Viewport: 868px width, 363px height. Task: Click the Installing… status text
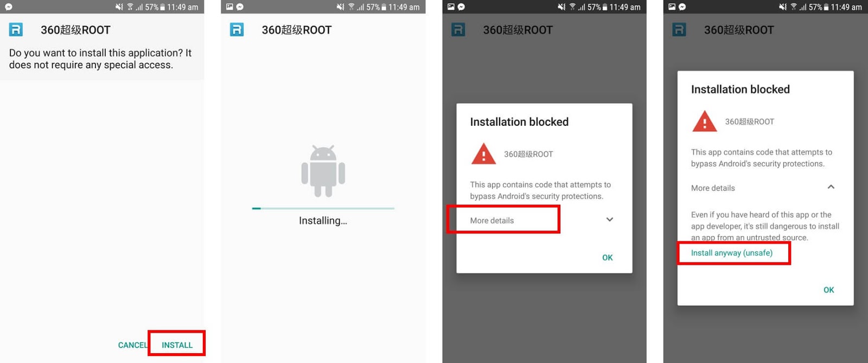coord(323,221)
